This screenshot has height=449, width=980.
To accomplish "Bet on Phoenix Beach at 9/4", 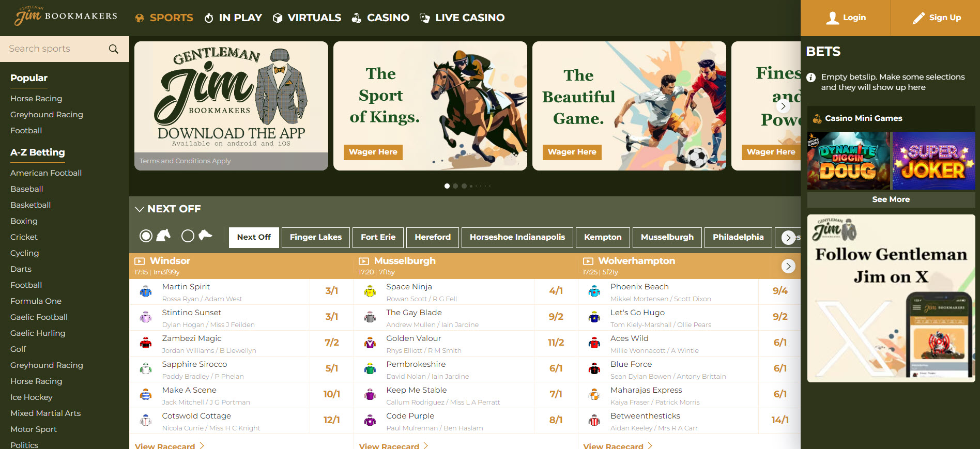I will click(780, 291).
